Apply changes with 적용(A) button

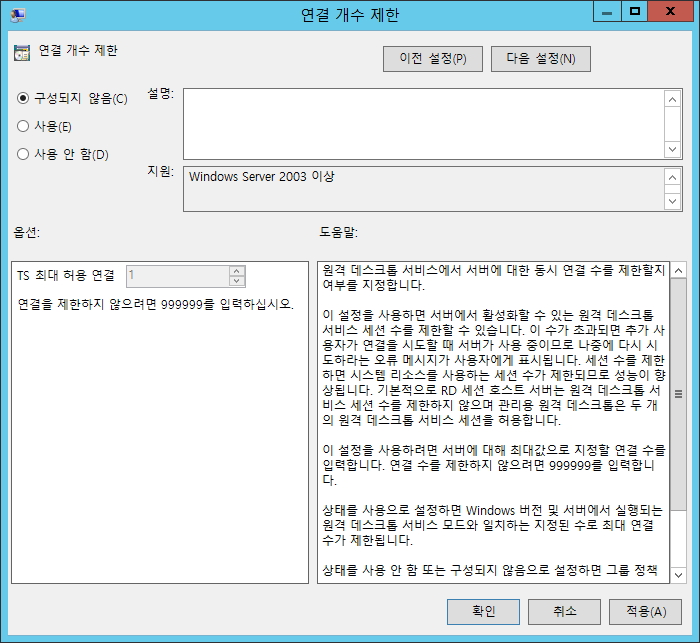pos(646,611)
